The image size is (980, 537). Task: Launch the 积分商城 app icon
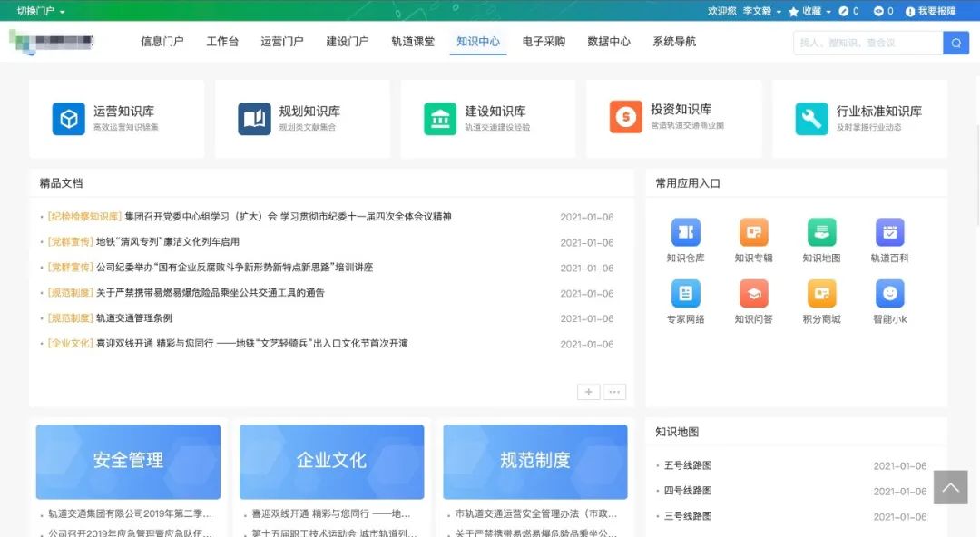coord(822,293)
